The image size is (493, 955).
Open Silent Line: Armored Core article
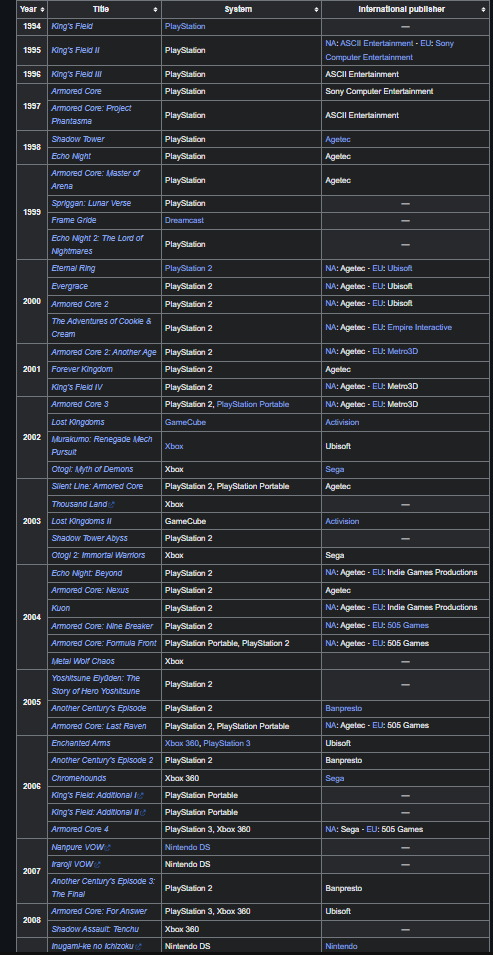pyautogui.click(x=98, y=487)
